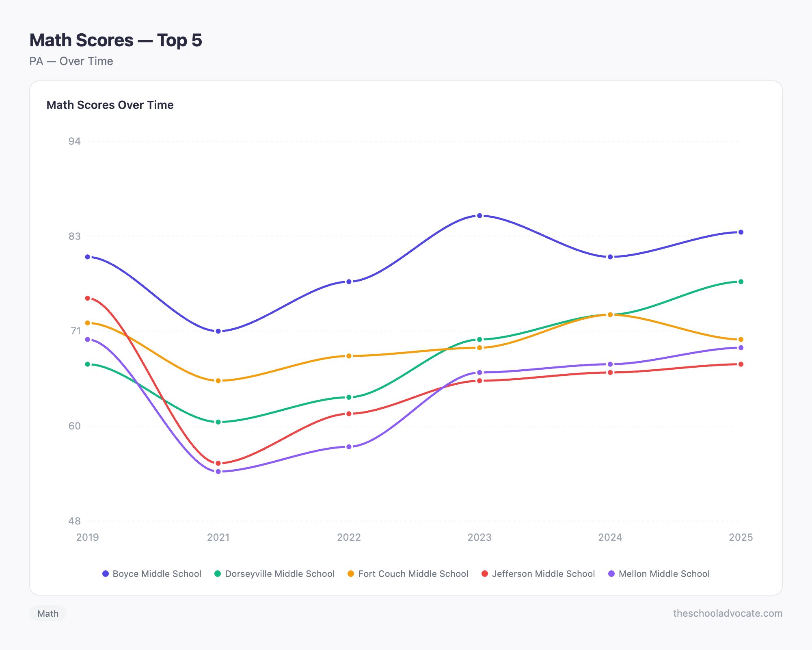Click the "Math Scores Over Time" chart title

110,105
